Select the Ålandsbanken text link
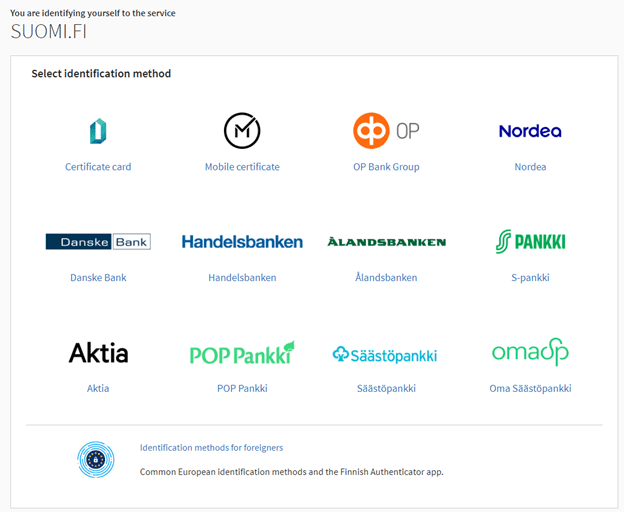 [x=386, y=277]
